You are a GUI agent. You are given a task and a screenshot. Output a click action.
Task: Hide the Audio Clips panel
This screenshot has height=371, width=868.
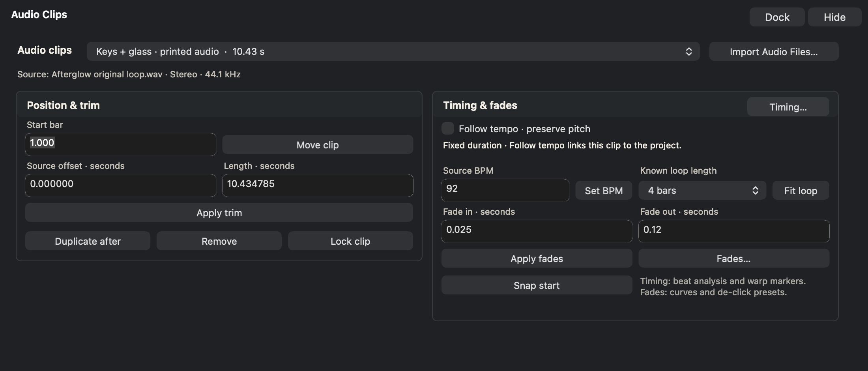pos(834,17)
